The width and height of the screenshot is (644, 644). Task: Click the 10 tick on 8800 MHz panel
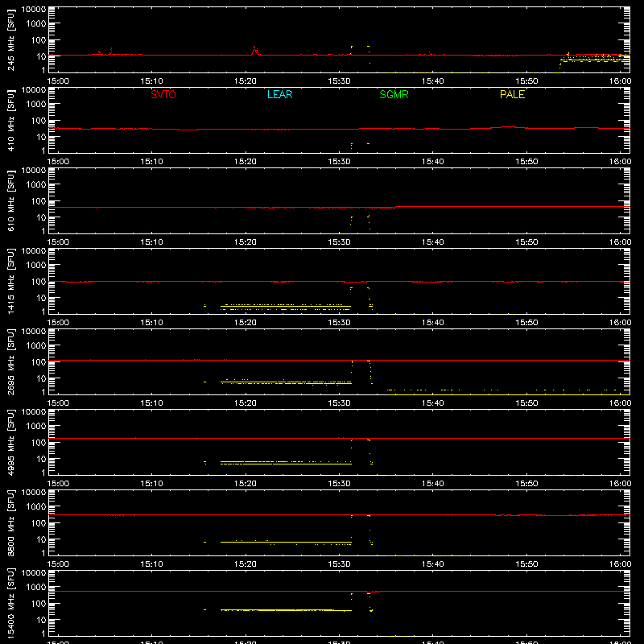click(41, 539)
